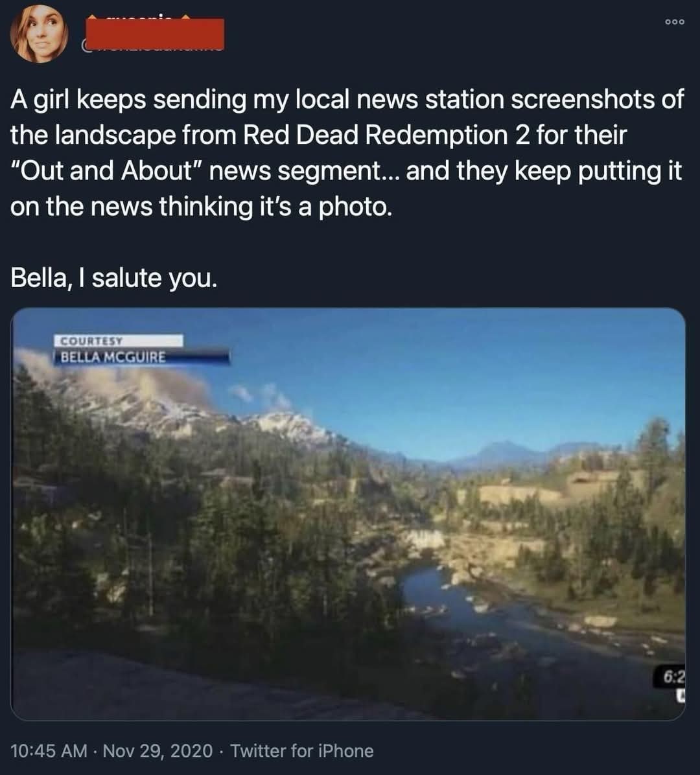Click the distant blue mountains on horizon
This screenshot has height=775, width=700.
[x=514, y=452]
